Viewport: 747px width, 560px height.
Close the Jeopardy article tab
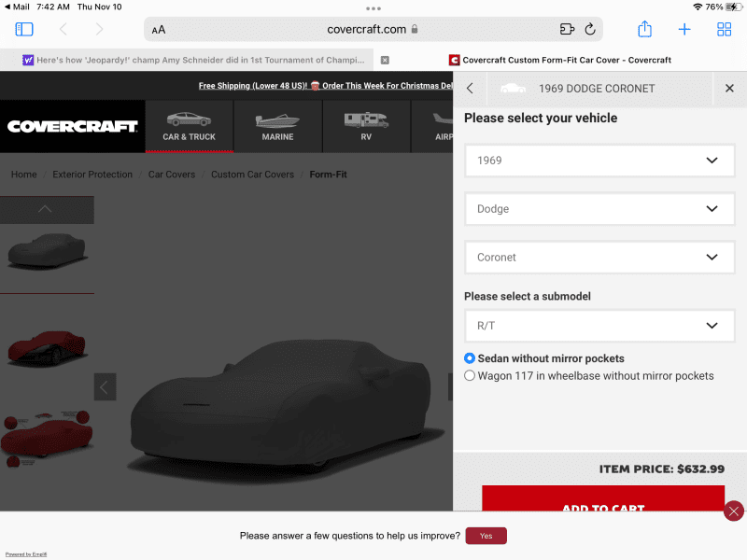point(385,60)
